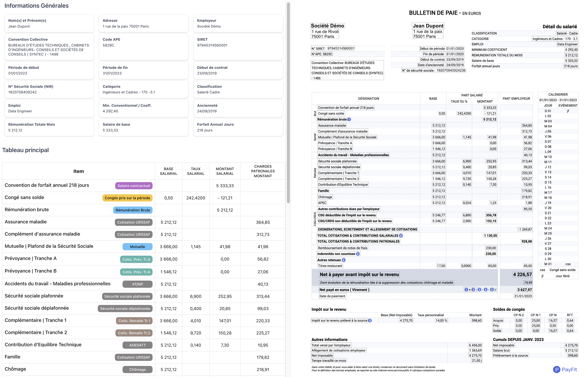The height and width of the screenshot is (377, 588).
Task: Select the Convention Collective info card
Action: [x=49, y=47]
